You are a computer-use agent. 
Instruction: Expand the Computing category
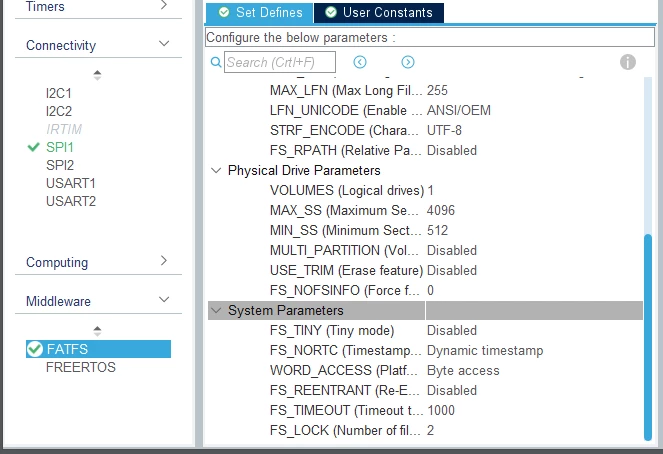coord(164,261)
